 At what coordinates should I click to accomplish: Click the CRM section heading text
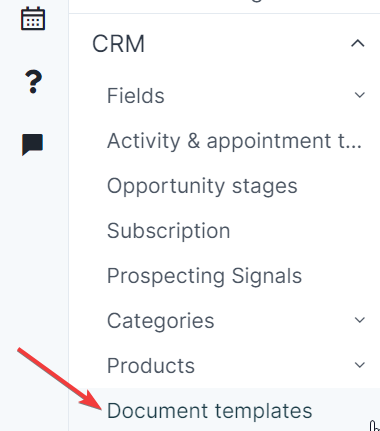(118, 44)
